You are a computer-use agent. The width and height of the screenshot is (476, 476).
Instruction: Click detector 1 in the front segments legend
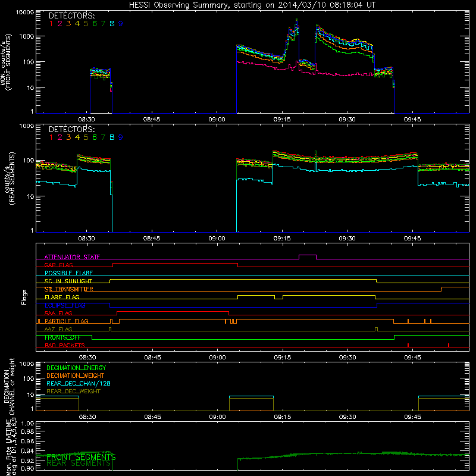[x=51, y=24]
